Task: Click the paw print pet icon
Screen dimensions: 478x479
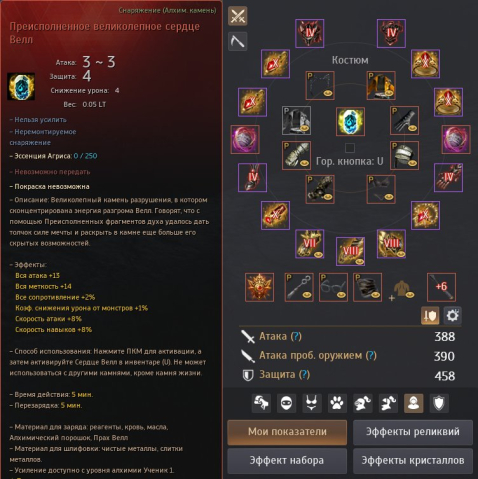Action: (337, 403)
